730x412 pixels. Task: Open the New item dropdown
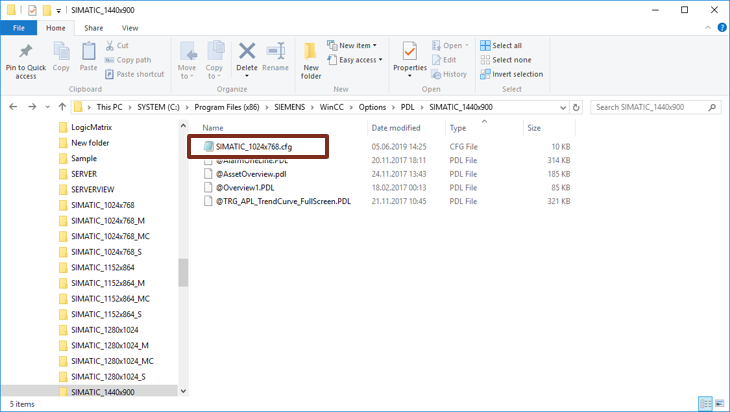pos(352,46)
